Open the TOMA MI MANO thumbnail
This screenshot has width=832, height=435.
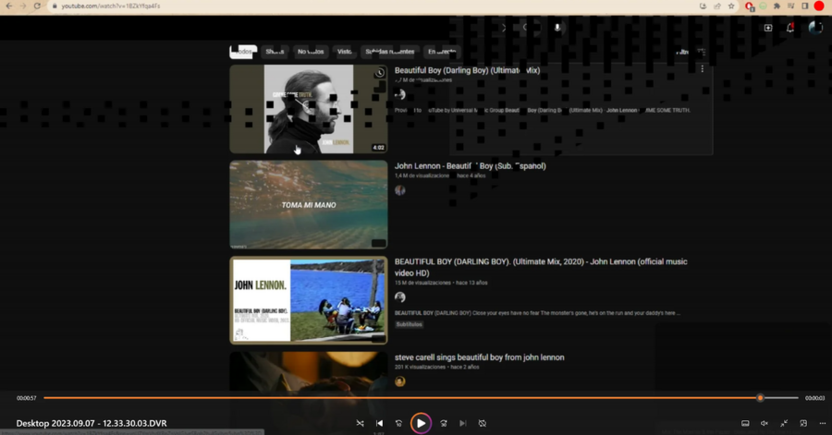(308, 205)
